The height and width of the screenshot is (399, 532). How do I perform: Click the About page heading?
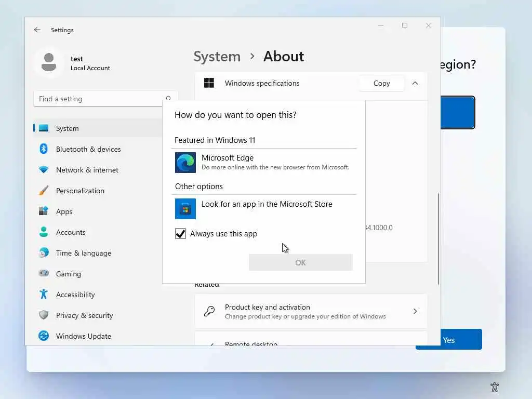[x=284, y=56]
